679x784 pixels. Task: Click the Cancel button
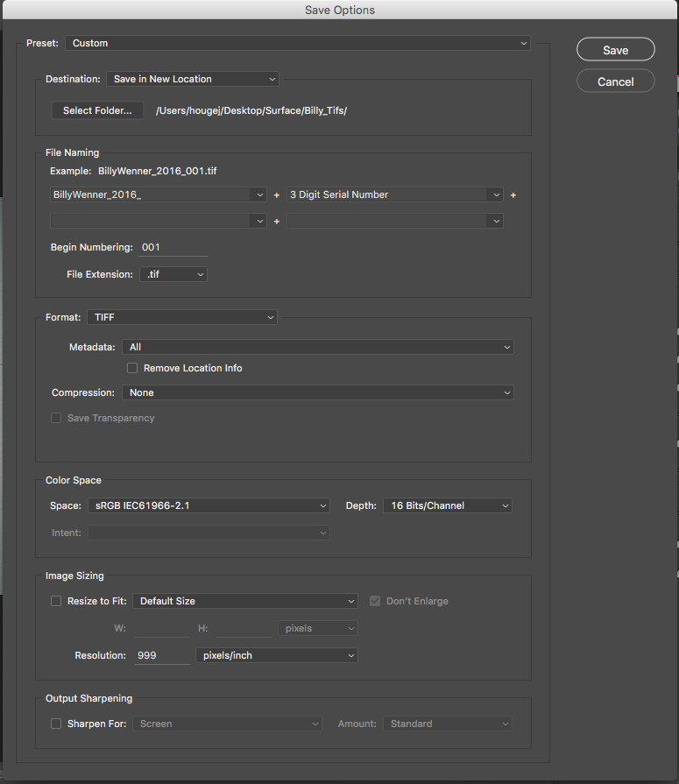coord(615,81)
